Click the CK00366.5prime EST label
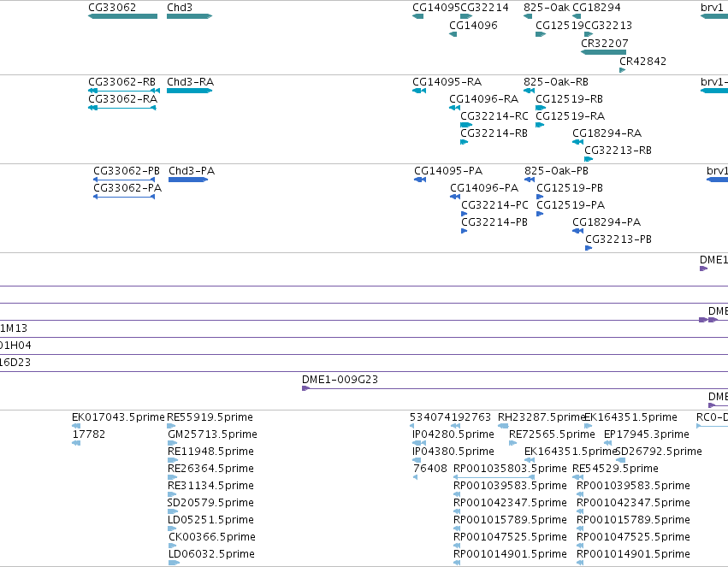This screenshot has height=567, width=728. (211, 537)
